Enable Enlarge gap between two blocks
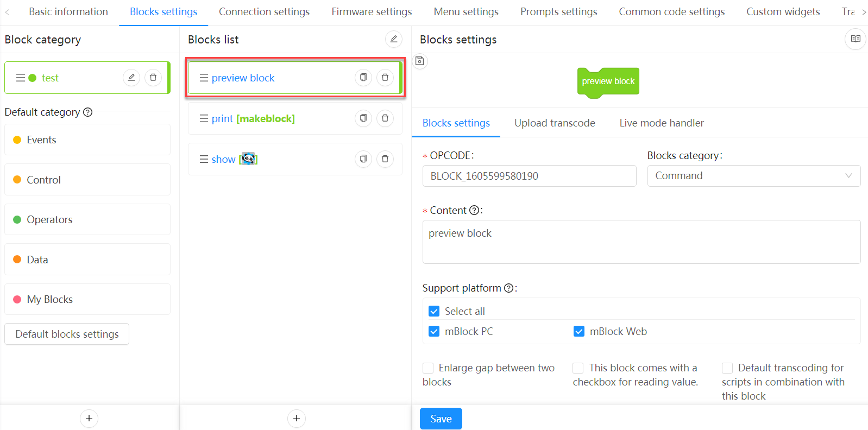Image resolution: width=868 pixels, height=430 pixels. pos(428,368)
